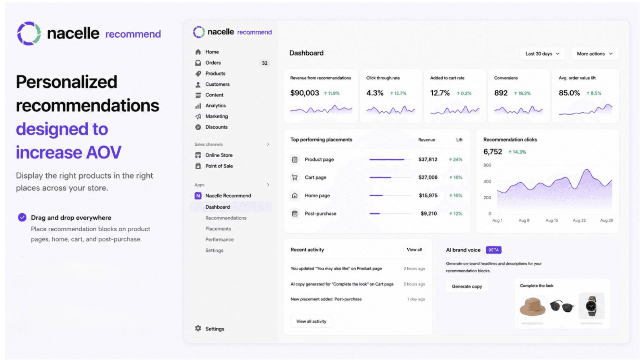Click the Lift column header
The width and height of the screenshot is (644, 362).
click(459, 140)
